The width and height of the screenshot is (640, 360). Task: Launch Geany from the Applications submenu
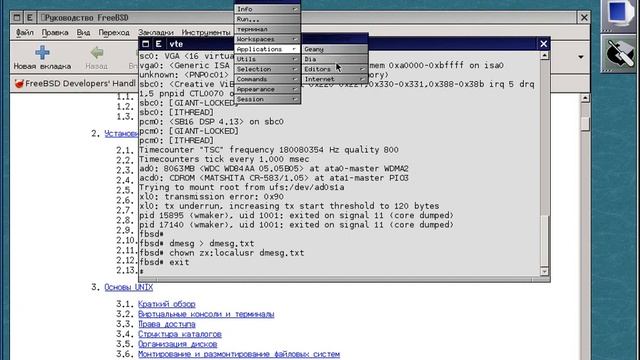click(335, 49)
